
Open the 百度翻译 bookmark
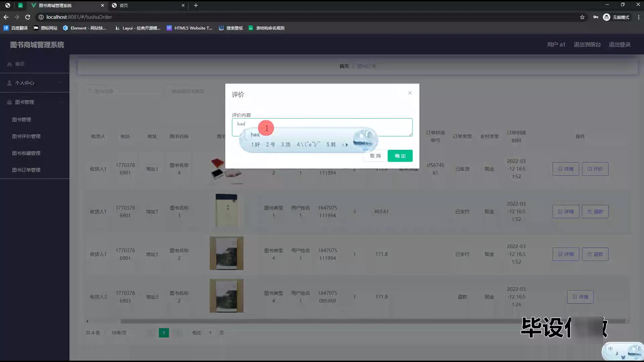(x=15, y=28)
